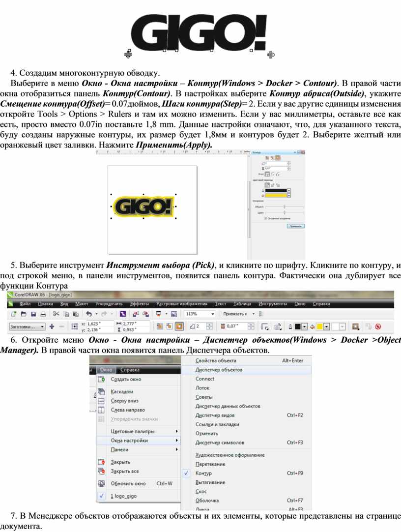401x532 pixels.
Task: Select Оболочка menu entry
Action: pyautogui.click(x=246, y=501)
